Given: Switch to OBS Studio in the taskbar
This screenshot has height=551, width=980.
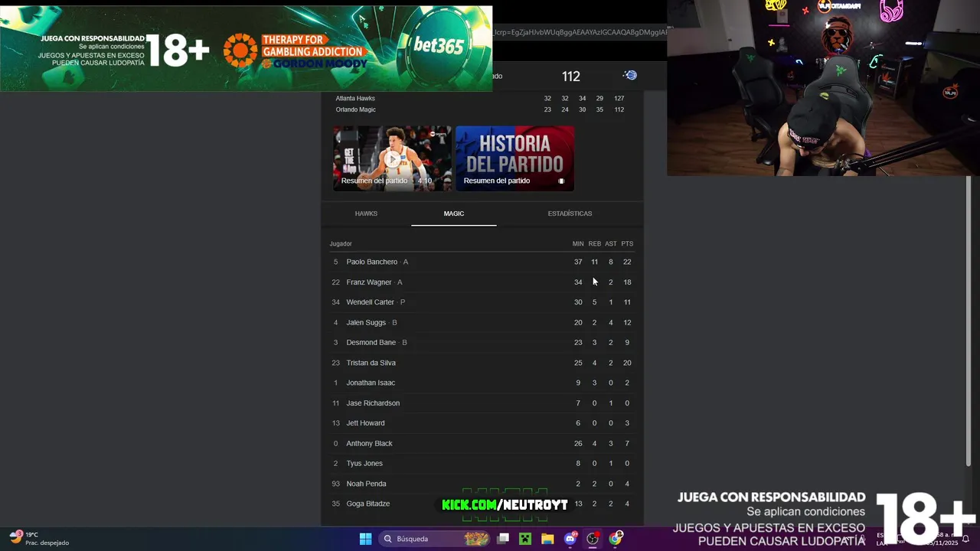Looking at the screenshot, I should coord(593,539).
